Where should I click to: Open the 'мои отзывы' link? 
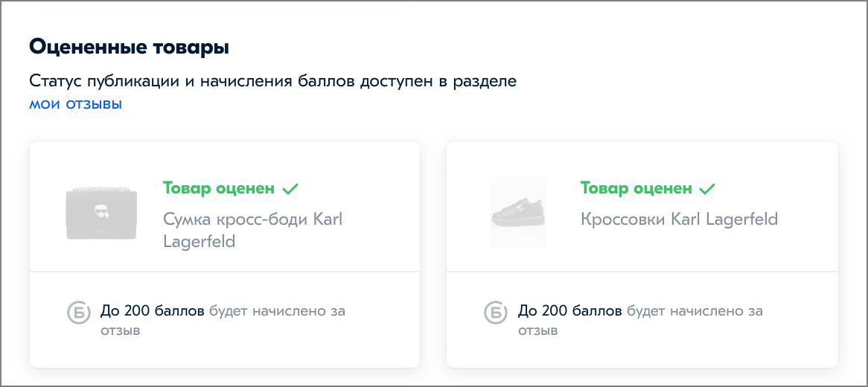point(75,104)
